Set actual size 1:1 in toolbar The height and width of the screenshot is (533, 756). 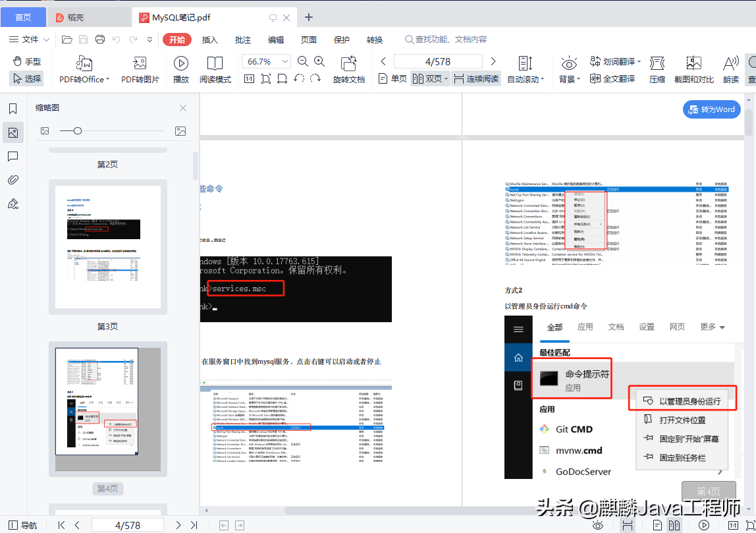tap(250, 78)
